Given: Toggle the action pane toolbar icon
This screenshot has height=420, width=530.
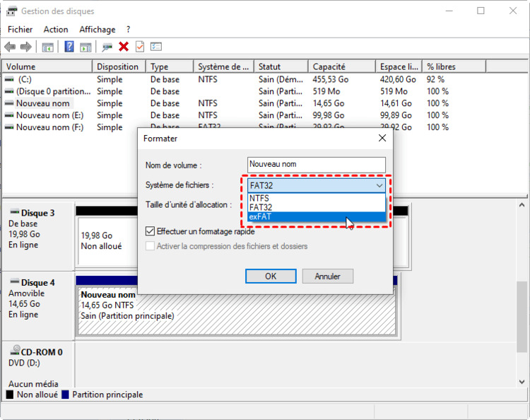Looking at the screenshot, I should coord(86,47).
